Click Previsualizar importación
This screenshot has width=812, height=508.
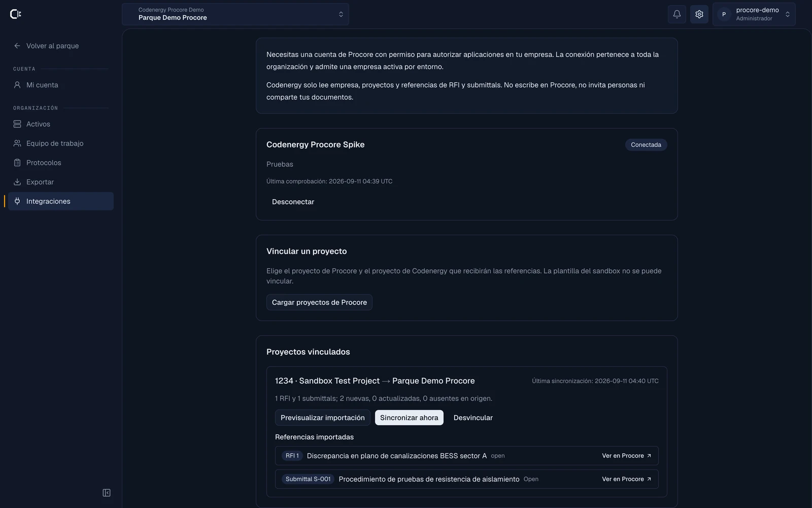(x=323, y=418)
